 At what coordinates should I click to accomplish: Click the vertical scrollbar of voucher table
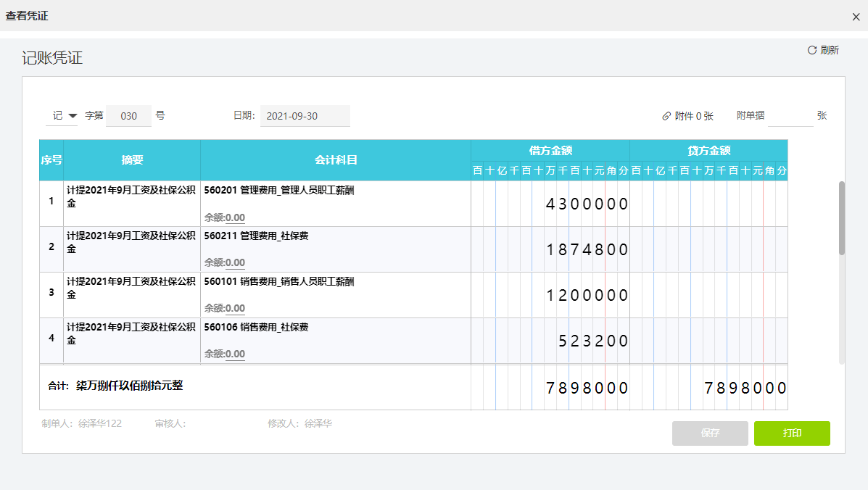tap(841, 217)
